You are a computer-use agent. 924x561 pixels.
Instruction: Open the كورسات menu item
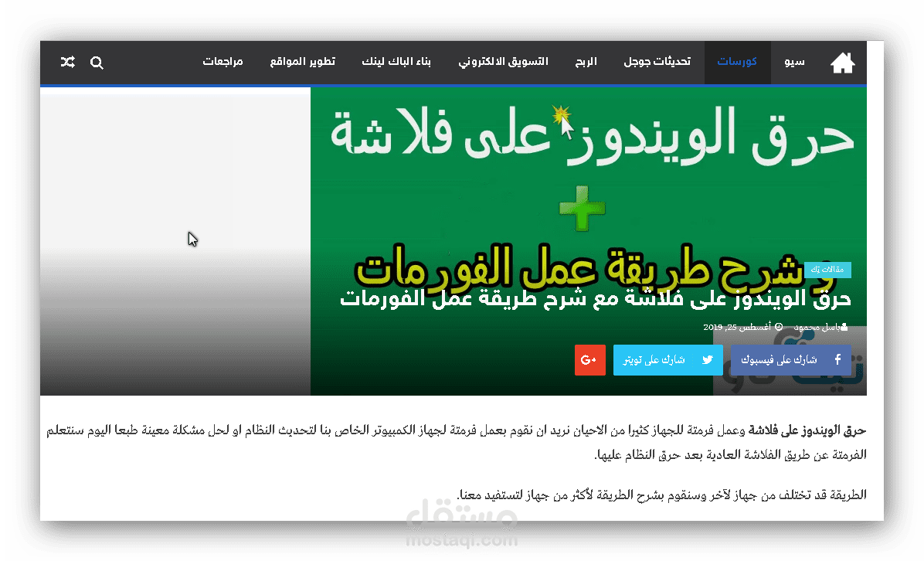coord(737,62)
